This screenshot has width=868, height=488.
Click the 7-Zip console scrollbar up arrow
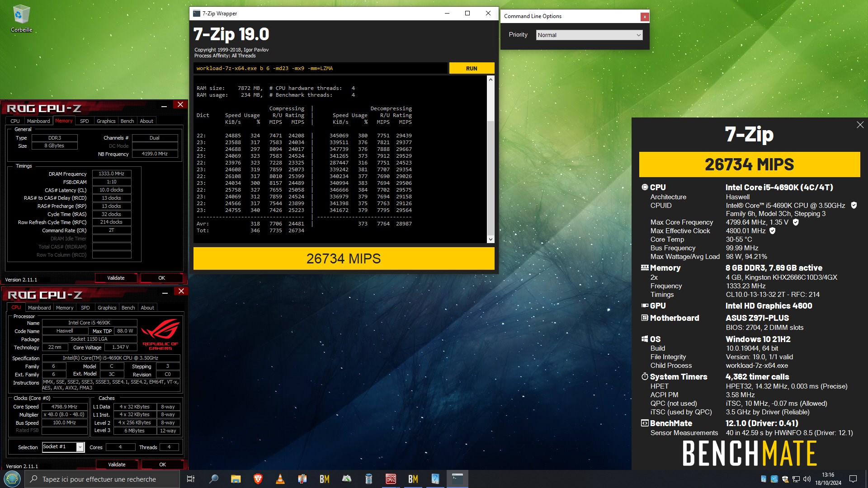[491, 79]
